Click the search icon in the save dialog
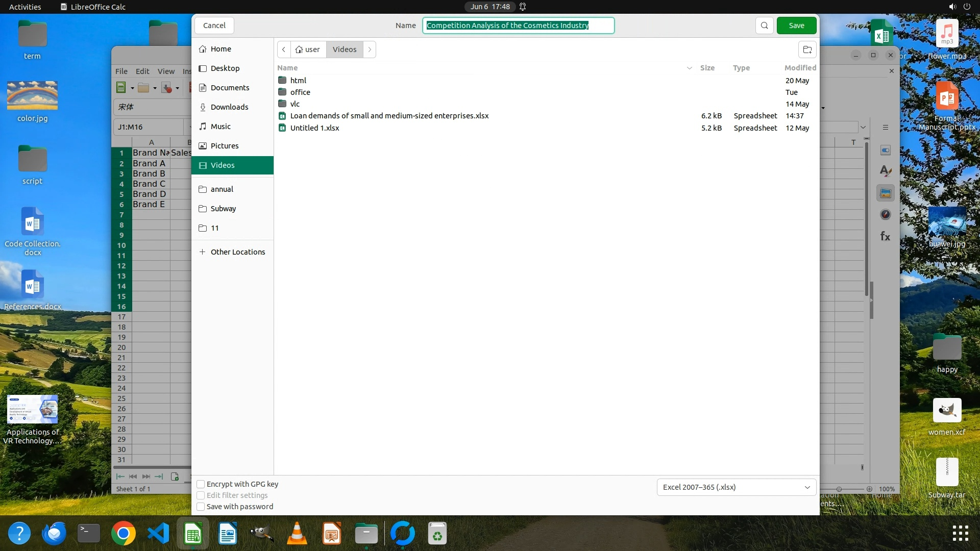Viewport: 980px width, 551px height. click(764, 26)
